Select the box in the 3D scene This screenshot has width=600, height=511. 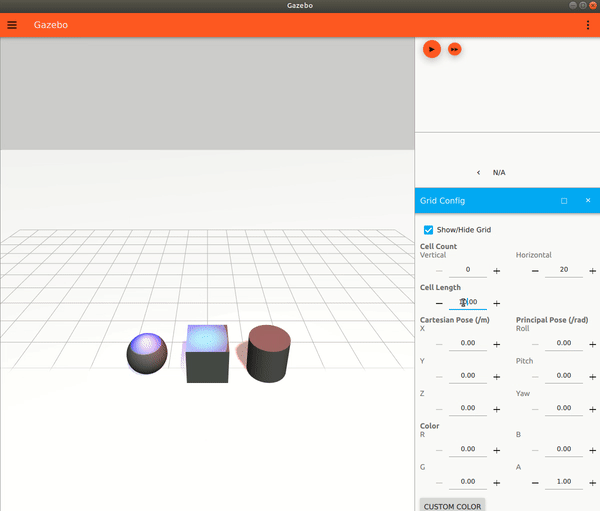tap(207, 354)
